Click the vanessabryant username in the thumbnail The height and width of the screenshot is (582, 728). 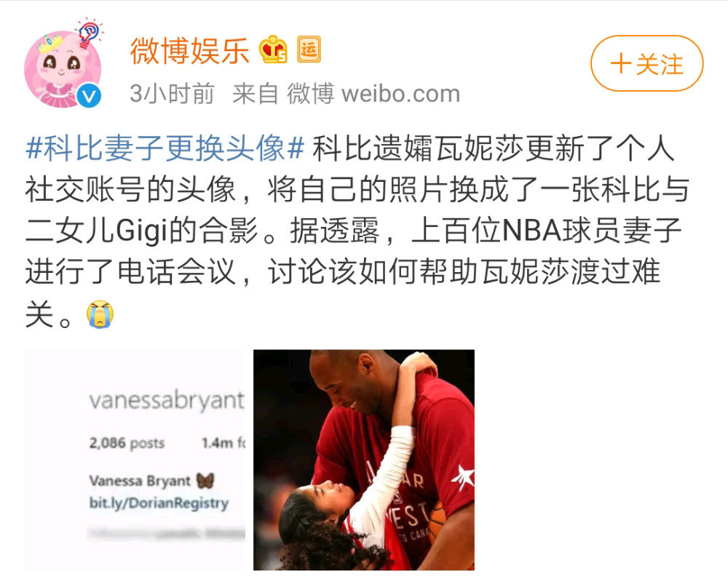tap(166, 400)
